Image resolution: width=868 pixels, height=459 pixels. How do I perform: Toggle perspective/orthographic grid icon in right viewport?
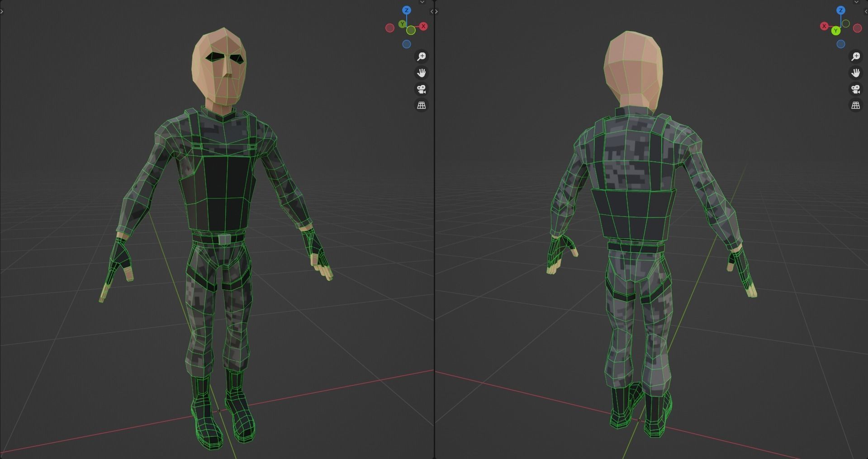click(856, 105)
